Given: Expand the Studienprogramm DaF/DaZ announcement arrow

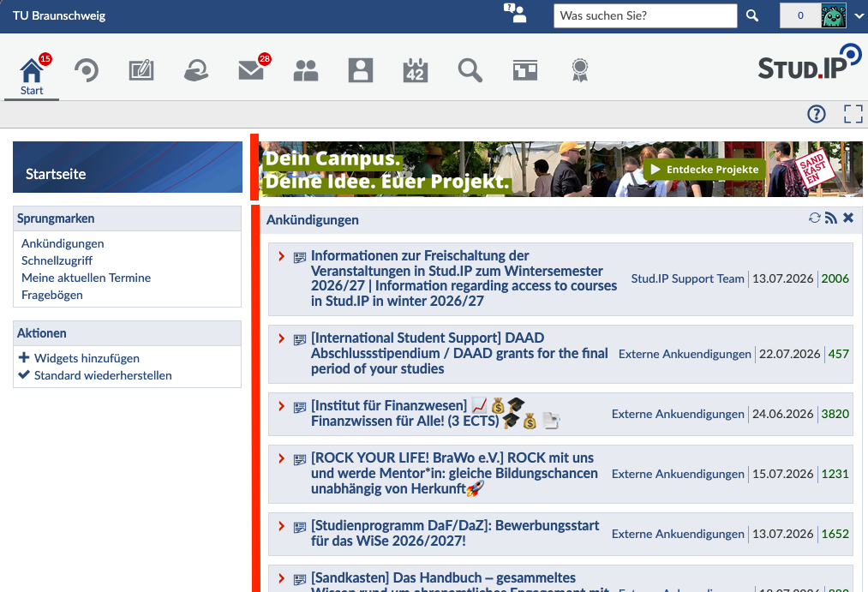Looking at the screenshot, I should pos(281,526).
